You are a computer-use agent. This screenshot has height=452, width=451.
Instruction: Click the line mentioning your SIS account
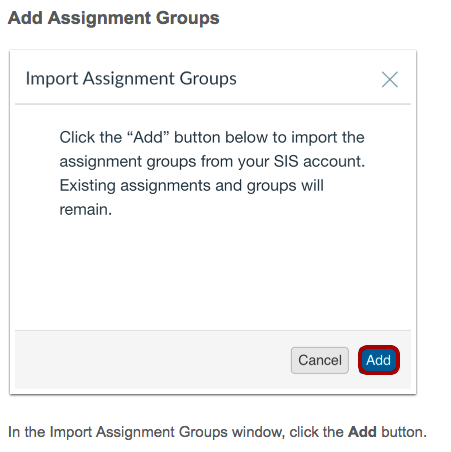[x=212, y=162]
